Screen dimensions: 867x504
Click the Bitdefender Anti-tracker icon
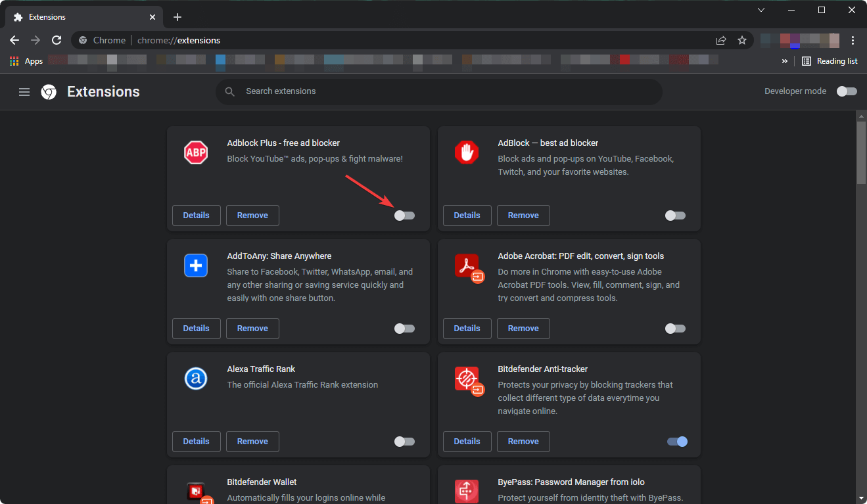click(x=469, y=381)
